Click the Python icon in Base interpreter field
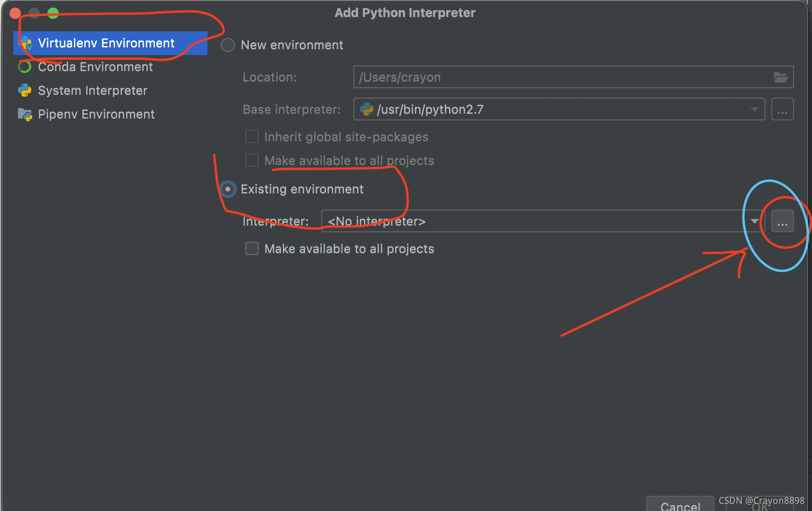Screen dimensions: 812x511 click(x=367, y=109)
